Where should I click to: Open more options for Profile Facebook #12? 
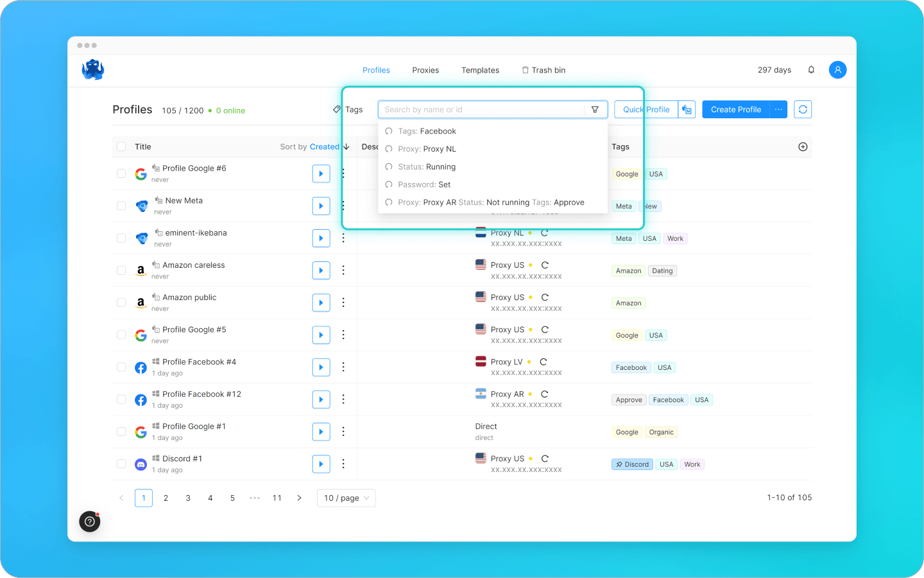[343, 399]
